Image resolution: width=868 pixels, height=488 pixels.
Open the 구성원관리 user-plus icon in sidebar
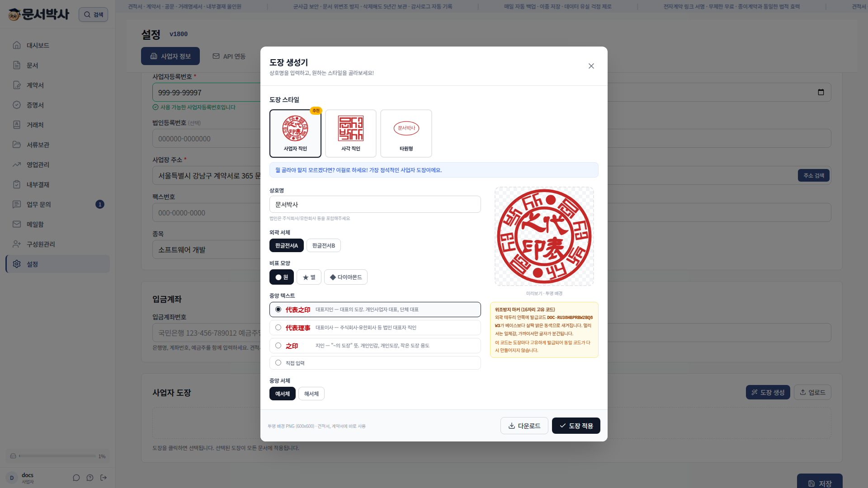pos(17,244)
